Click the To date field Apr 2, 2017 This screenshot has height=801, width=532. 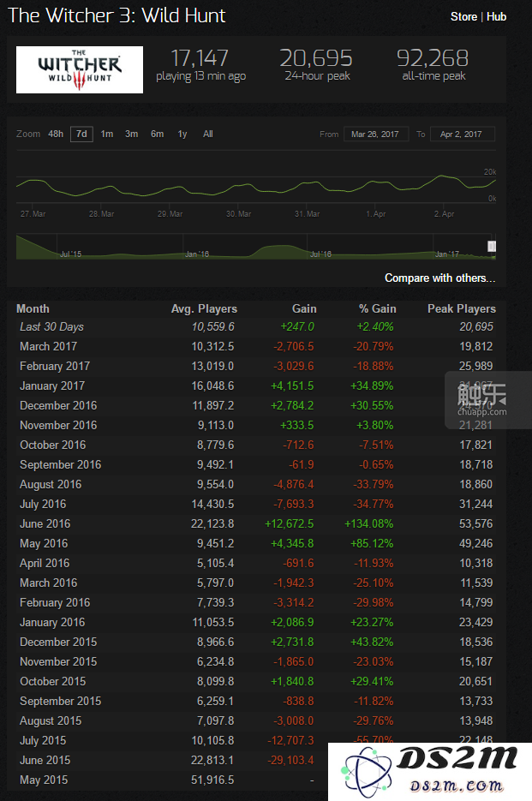tap(462, 134)
